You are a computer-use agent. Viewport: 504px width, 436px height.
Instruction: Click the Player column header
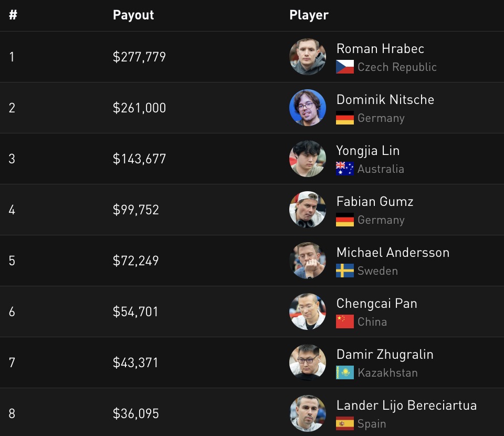pyautogui.click(x=309, y=15)
